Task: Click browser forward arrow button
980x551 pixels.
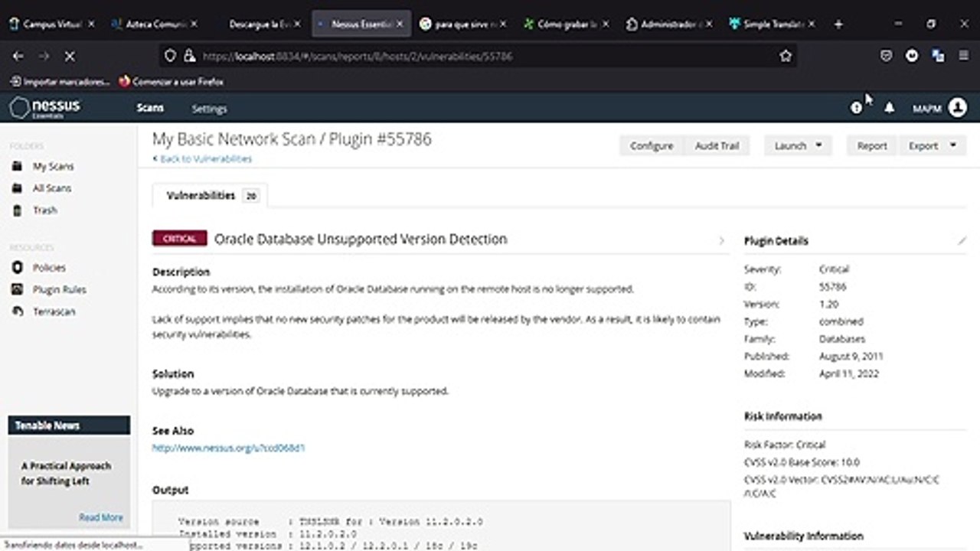Action: tap(44, 56)
